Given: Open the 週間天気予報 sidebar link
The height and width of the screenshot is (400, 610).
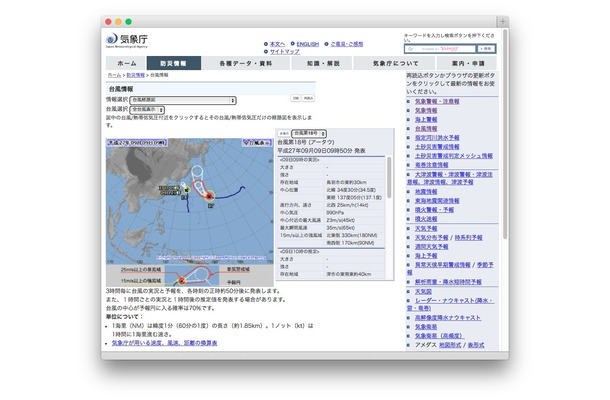Looking at the screenshot, I should pos(431,247).
